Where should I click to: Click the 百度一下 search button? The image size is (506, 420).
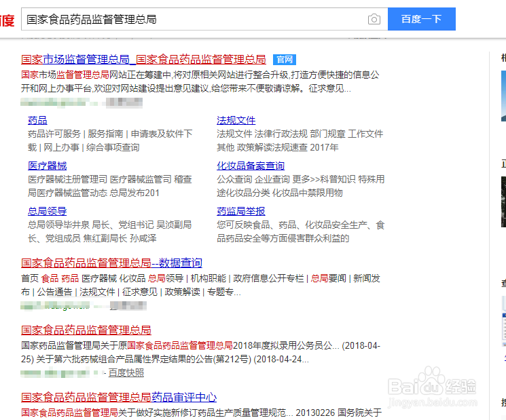(422, 19)
